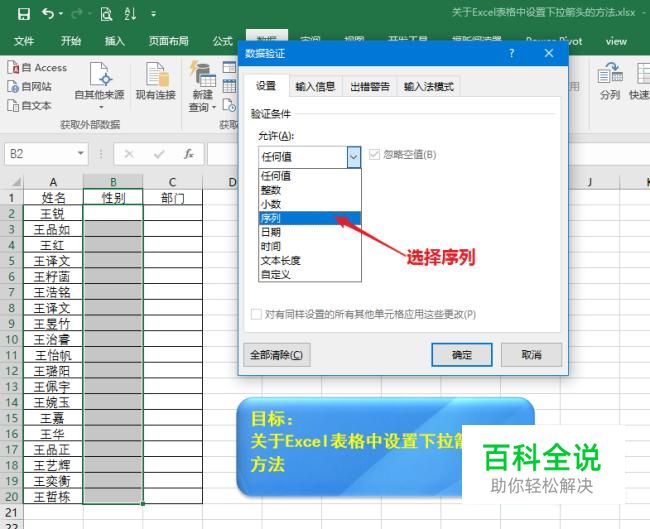This screenshot has height=529, width=650.
Task: Import data From Web (自网站)
Action: click(29, 86)
